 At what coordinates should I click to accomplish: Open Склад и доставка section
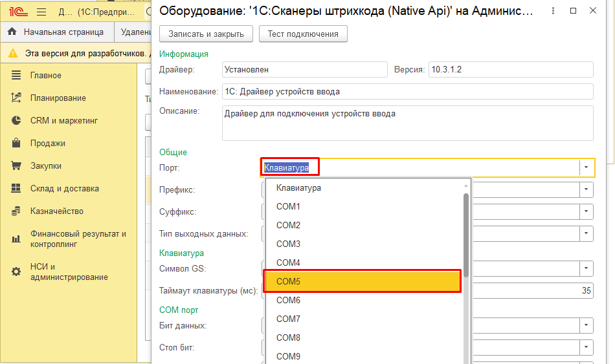tap(64, 189)
